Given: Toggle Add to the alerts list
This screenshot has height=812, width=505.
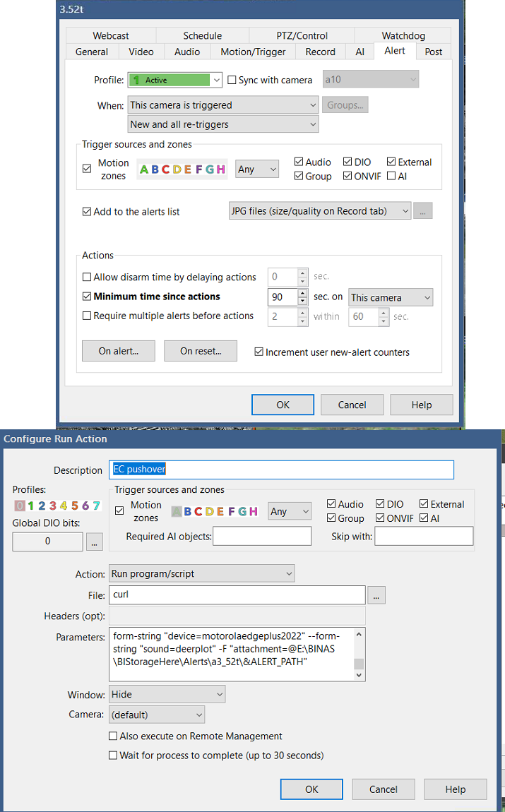Looking at the screenshot, I should tap(87, 211).
